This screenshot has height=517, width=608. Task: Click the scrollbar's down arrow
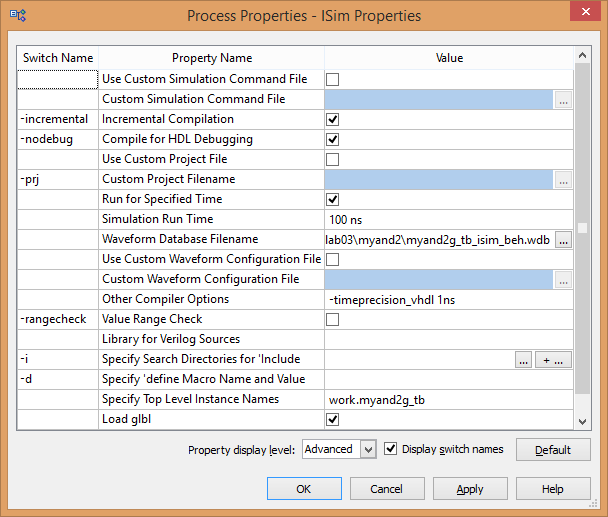[582, 422]
